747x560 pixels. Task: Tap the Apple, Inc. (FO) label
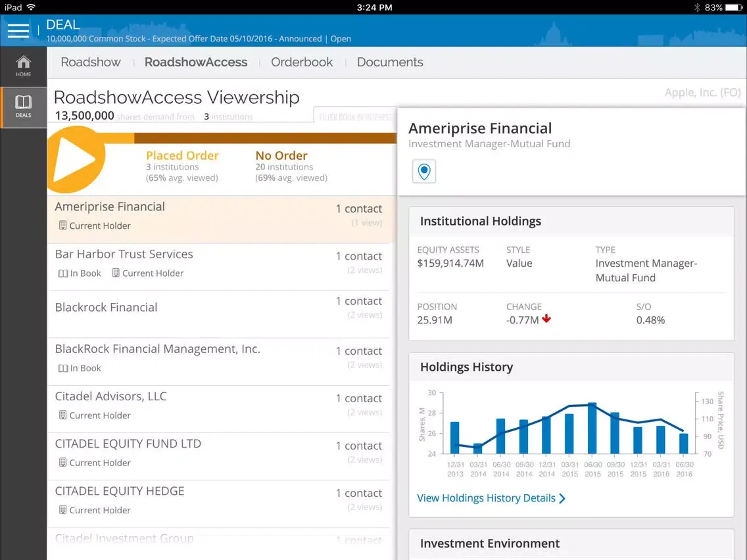tap(703, 93)
